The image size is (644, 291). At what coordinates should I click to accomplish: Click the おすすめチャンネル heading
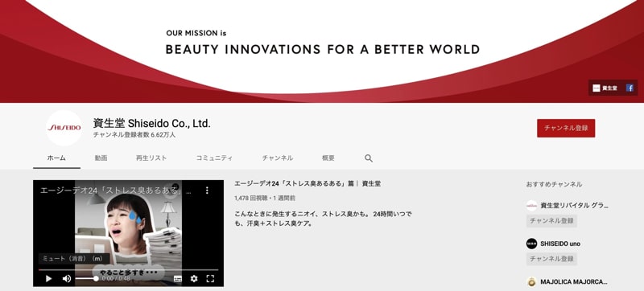(x=554, y=184)
